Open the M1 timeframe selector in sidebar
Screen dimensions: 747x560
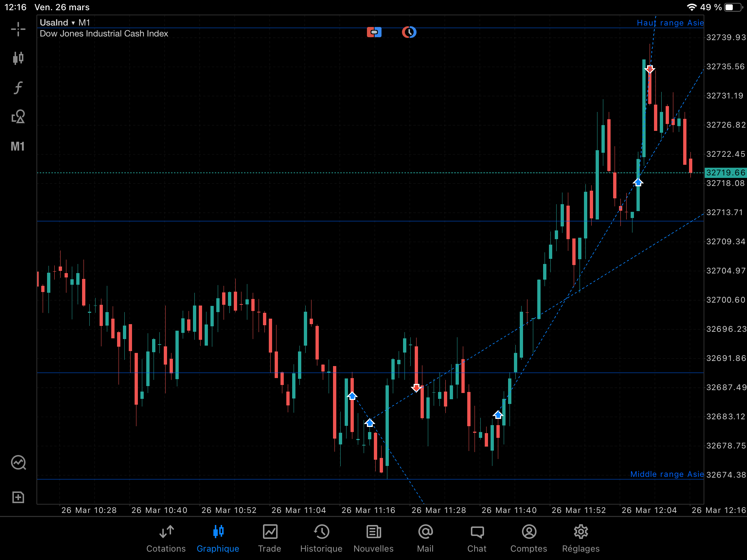(18, 146)
